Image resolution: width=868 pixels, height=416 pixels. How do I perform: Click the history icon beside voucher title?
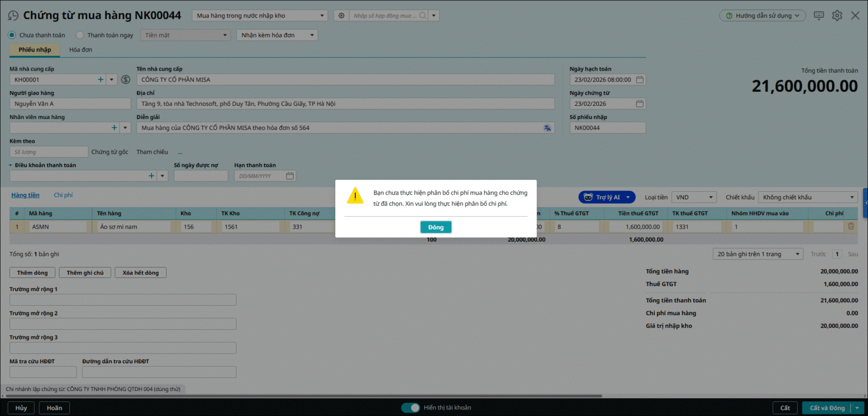(13, 16)
